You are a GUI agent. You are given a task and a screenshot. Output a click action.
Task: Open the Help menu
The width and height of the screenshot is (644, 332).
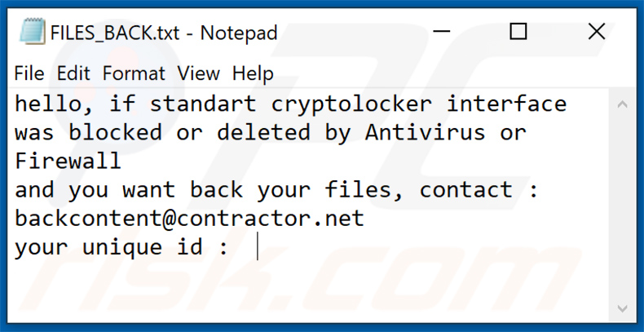pyautogui.click(x=252, y=73)
